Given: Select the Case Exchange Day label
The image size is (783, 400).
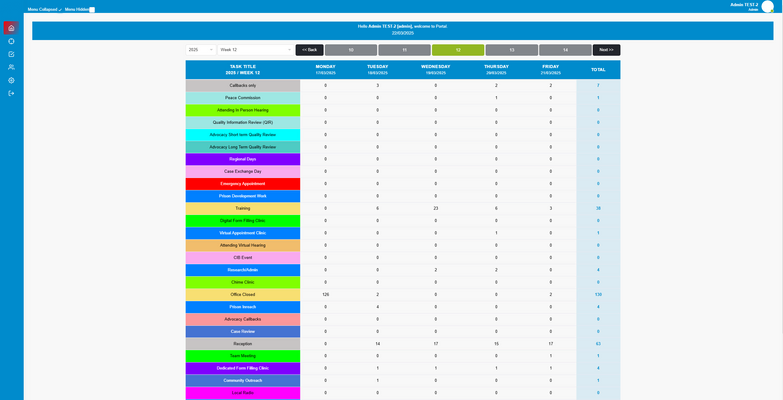Looking at the screenshot, I should [243, 171].
